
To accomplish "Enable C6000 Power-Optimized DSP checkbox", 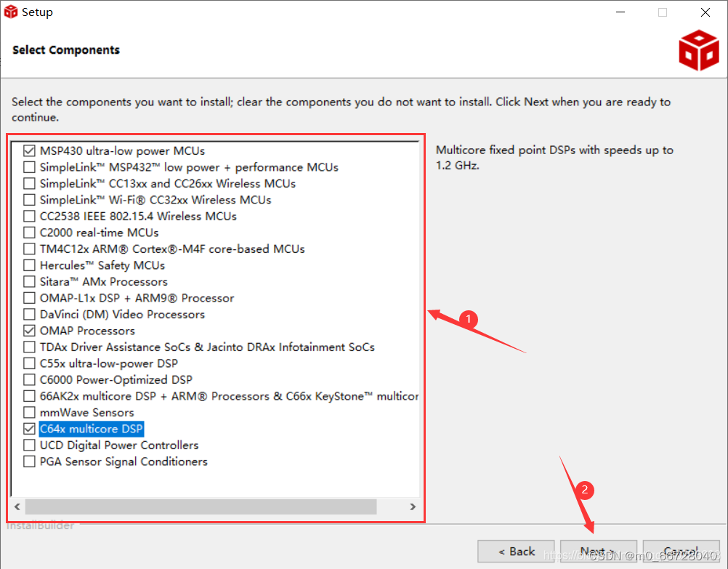I will (x=29, y=380).
